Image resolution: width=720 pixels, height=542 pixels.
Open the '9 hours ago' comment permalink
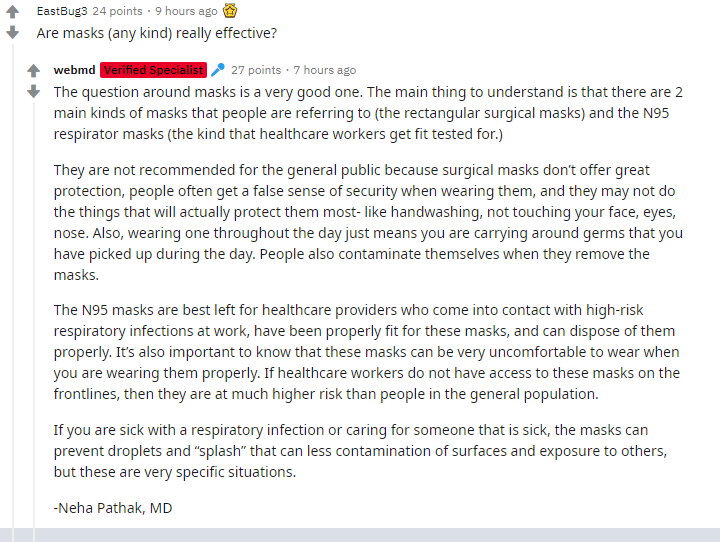[186, 11]
